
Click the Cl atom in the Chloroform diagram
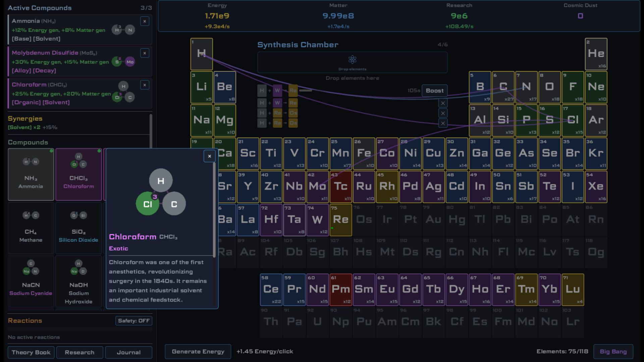tap(147, 203)
